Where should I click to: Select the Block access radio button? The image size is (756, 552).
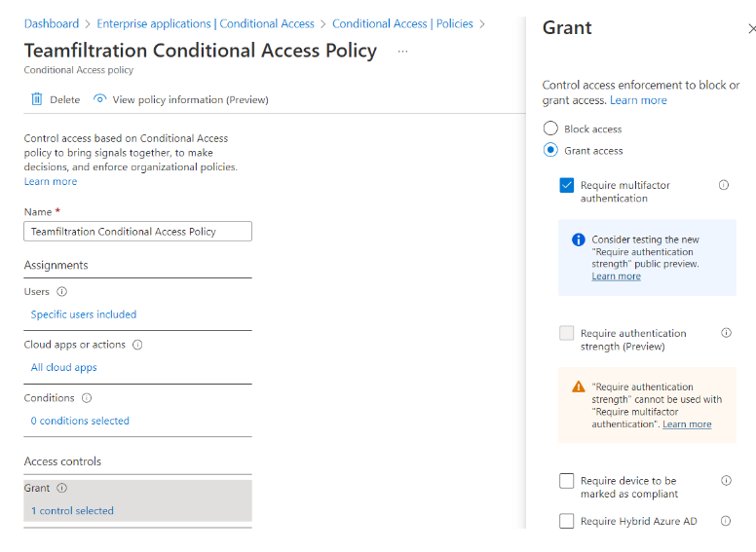pyautogui.click(x=551, y=129)
